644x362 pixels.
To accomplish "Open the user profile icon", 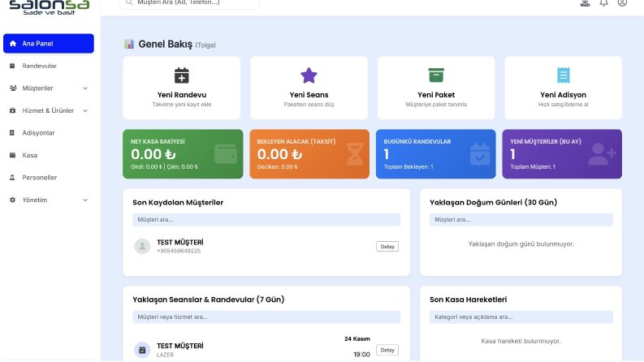I will (x=622, y=2).
